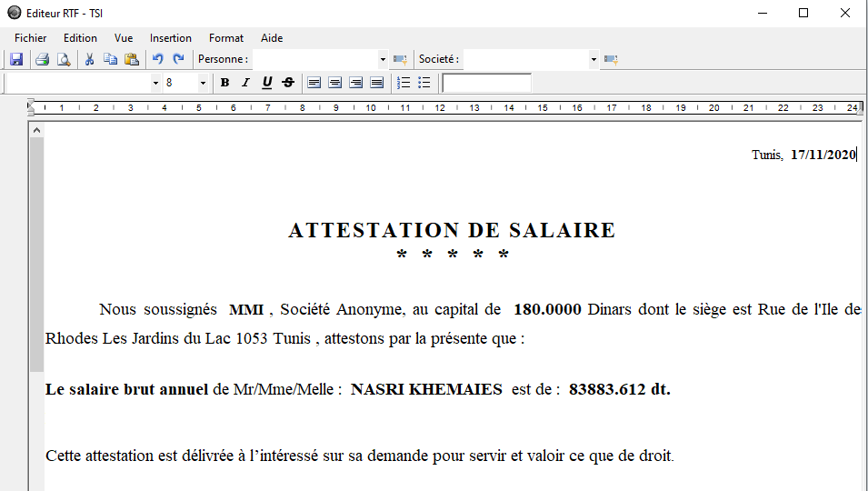Open the Vue menu
The height and width of the screenshot is (491, 868).
click(x=124, y=38)
